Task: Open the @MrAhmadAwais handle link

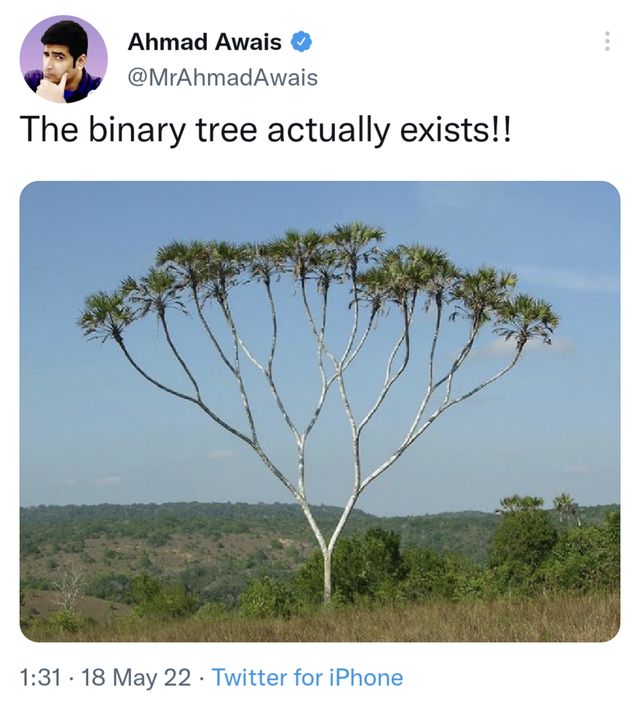Action: click(x=222, y=76)
